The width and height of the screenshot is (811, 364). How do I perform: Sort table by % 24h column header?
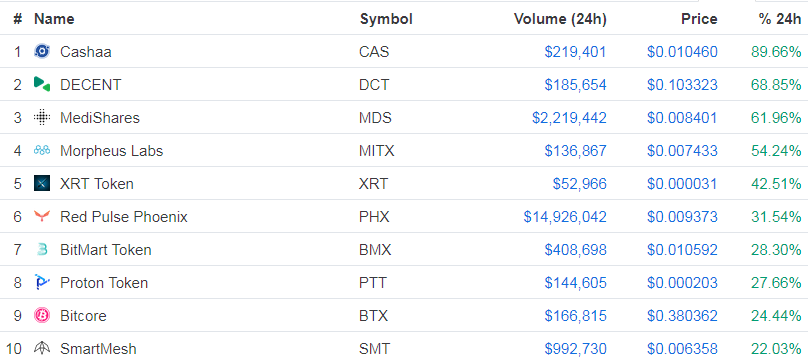coord(780,19)
